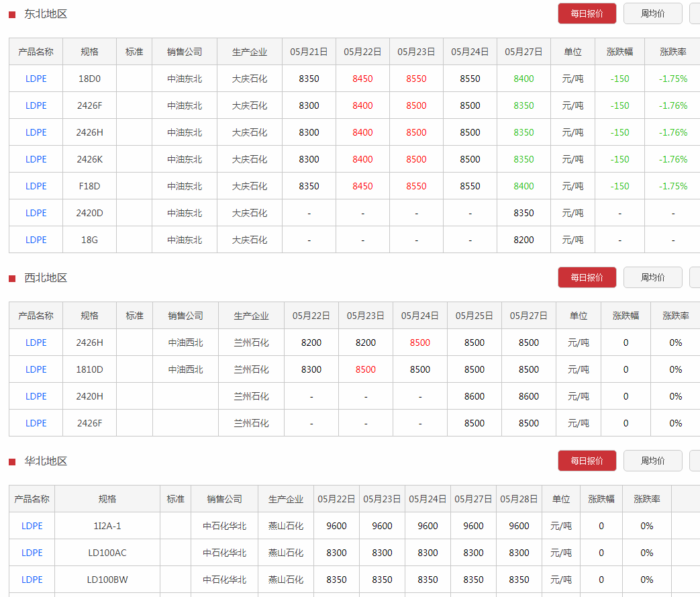
Task: Click -150 change in 2426K row
Action: 619,159
